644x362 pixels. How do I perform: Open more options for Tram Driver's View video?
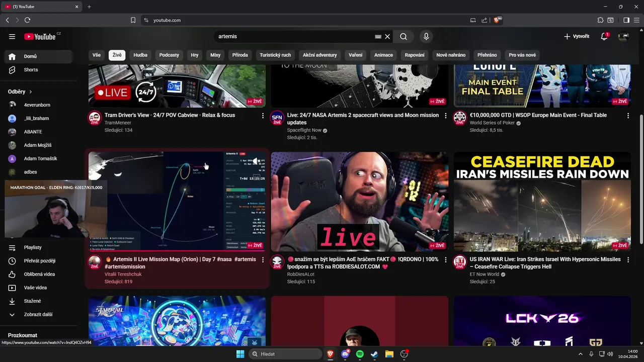pos(263,116)
